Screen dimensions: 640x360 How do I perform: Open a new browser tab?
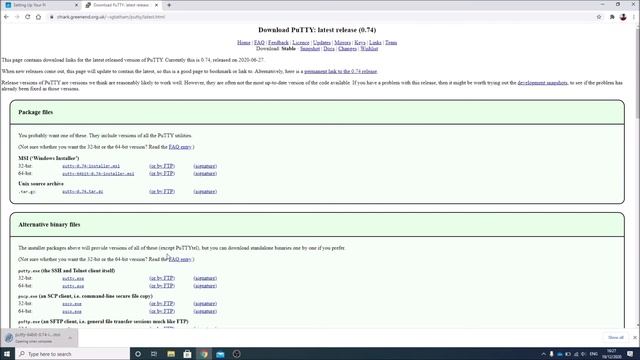click(169, 5)
